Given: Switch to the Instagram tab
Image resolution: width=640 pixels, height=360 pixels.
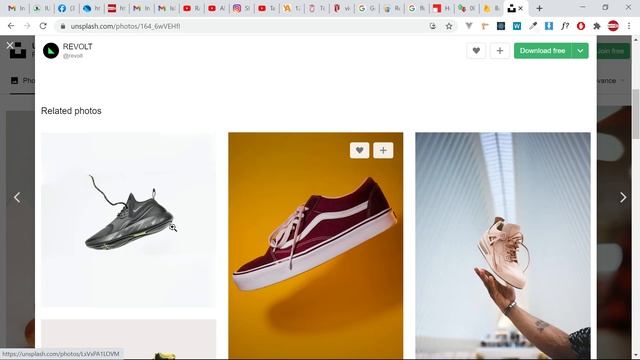Looking at the screenshot, I should (x=241, y=8).
